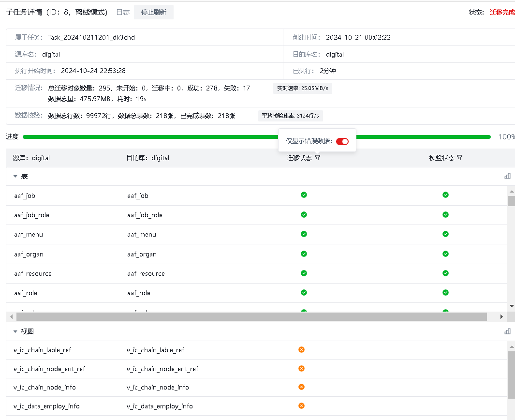Select source table aaf_role
Screen dimensions: 515x420
pyautogui.click(x=26, y=293)
